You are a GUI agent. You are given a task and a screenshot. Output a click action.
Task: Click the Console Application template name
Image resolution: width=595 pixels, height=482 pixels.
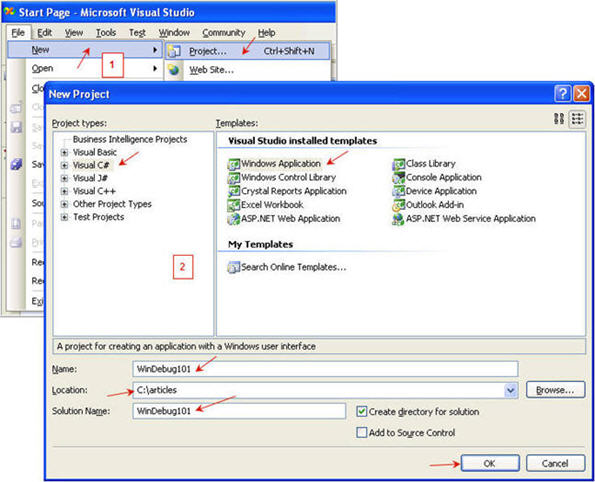click(444, 178)
